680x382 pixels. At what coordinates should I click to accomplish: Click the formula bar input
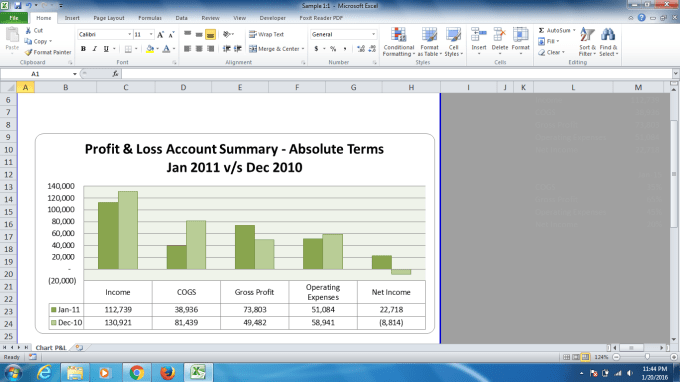pos(396,74)
